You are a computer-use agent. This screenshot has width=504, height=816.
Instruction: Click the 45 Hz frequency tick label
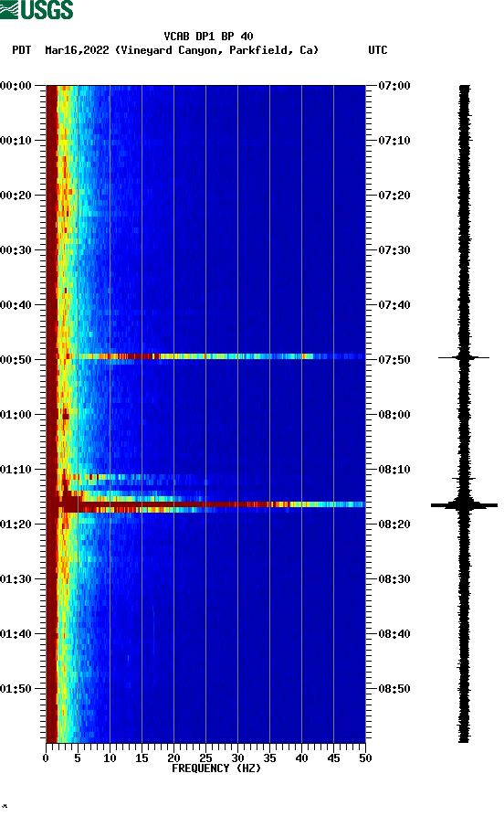pyautogui.click(x=333, y=758)
